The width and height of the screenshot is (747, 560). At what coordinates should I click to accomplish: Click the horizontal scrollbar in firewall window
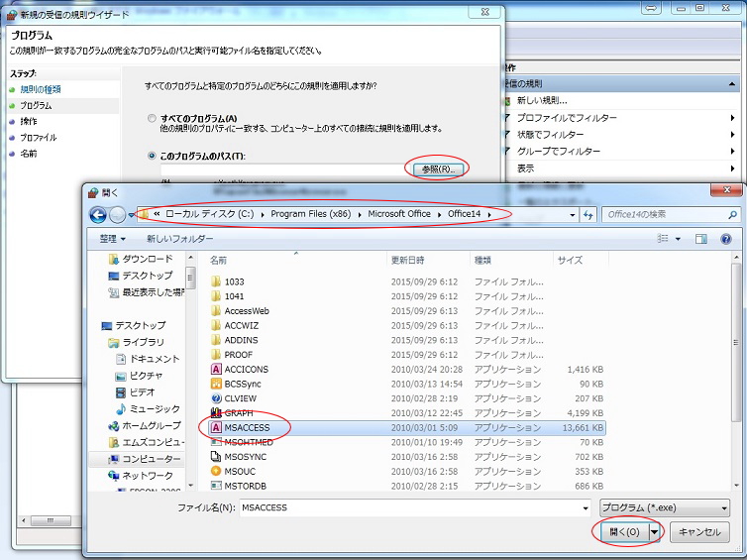pos(52,520)
